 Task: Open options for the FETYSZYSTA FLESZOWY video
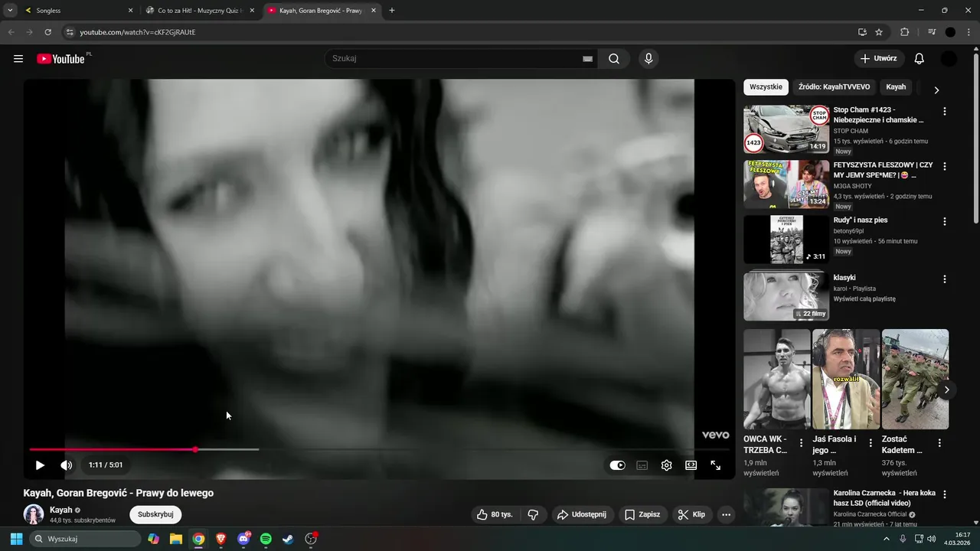pyautogui.click(x=944, y=166)
